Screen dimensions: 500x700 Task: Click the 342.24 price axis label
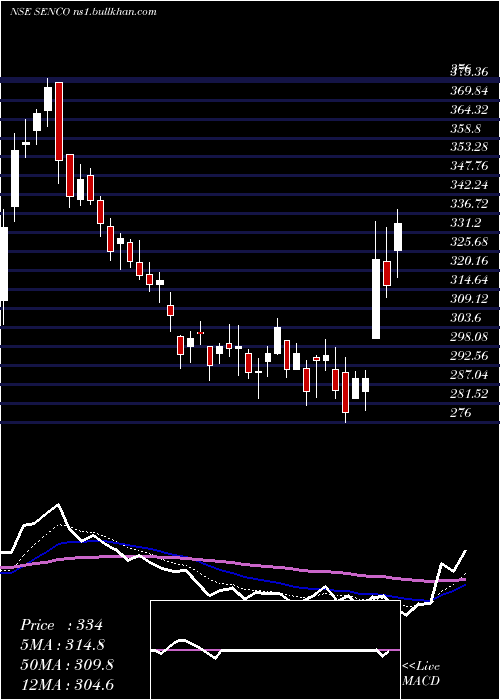(x=470, y=185)
